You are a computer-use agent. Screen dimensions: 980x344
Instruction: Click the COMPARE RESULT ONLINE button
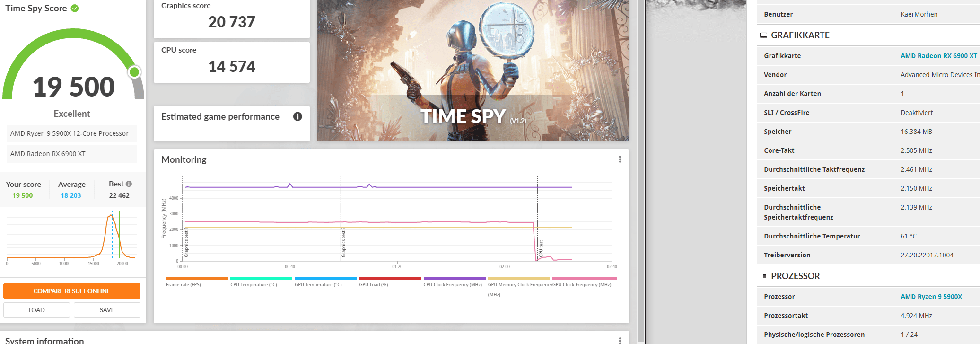72,291
